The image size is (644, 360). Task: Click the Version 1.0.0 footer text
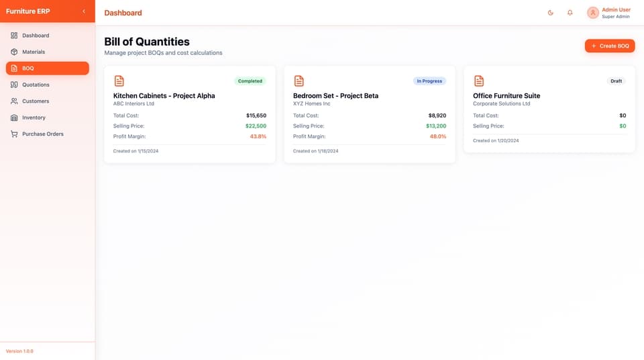tap(19, 351)
